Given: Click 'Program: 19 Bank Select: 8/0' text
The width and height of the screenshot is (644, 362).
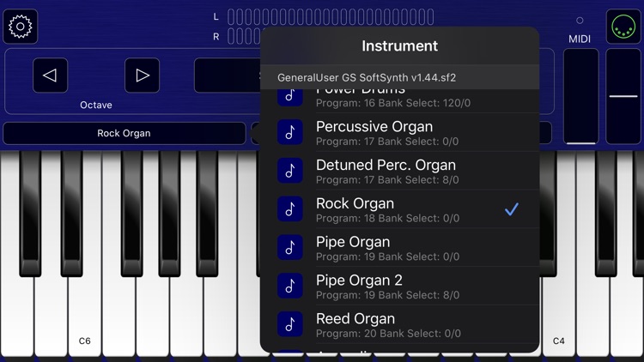Looking at the screenshot, I should pos(388,295).
